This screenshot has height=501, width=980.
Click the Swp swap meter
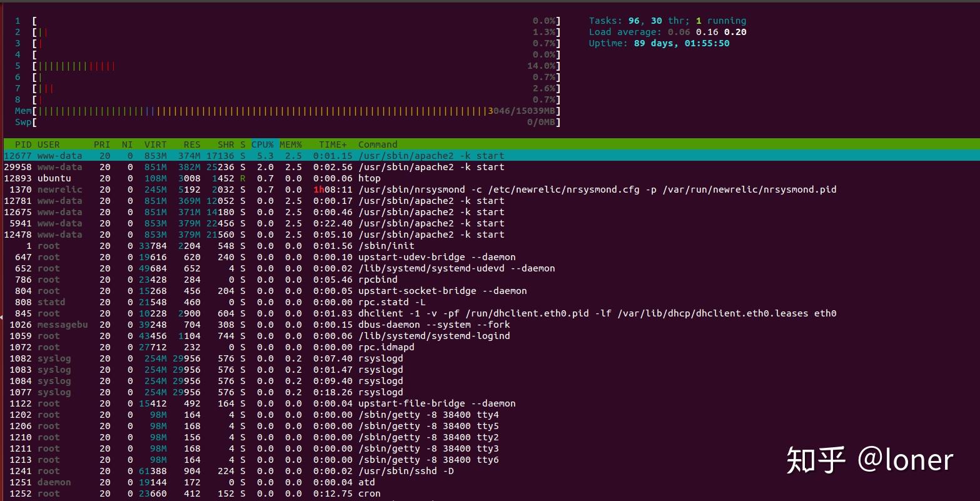(x=281, y=122)
